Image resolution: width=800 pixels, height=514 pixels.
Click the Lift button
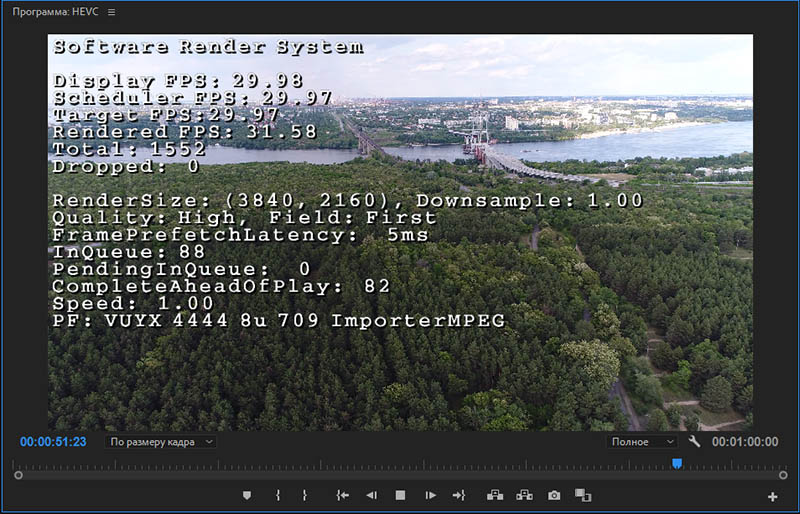pyautogui.click(x=495, y=495)
